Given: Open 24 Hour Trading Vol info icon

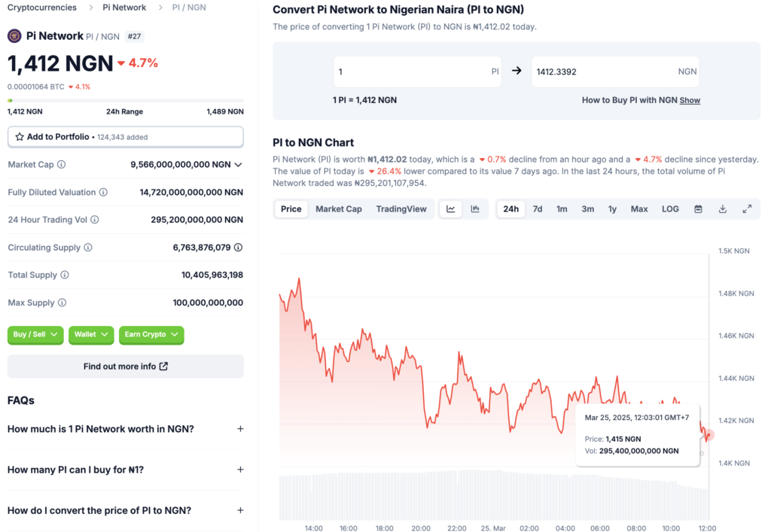Looking at the screenshot, I should (x=94, y=220).
